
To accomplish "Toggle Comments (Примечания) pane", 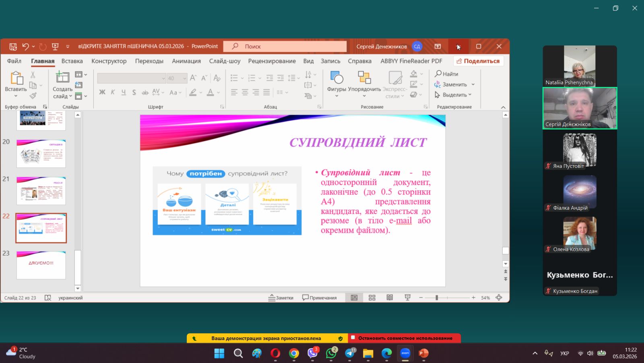I will [x=320, y=298].
